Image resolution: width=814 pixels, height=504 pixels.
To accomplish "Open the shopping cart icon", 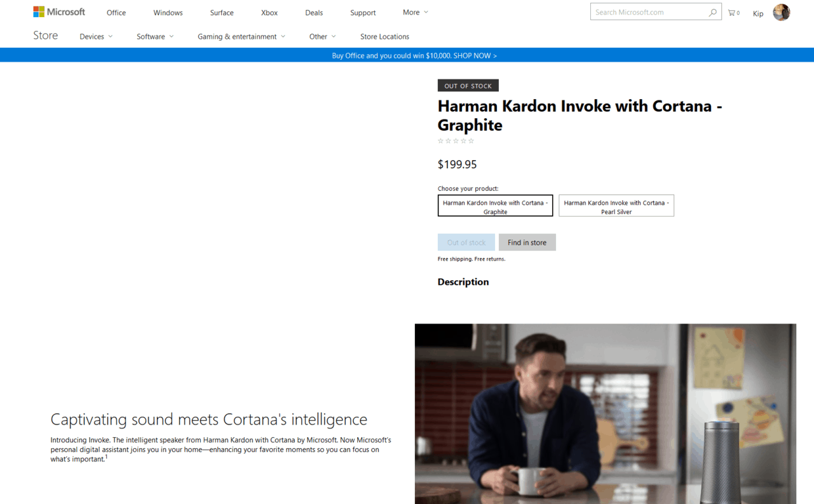I will [733, 12].
